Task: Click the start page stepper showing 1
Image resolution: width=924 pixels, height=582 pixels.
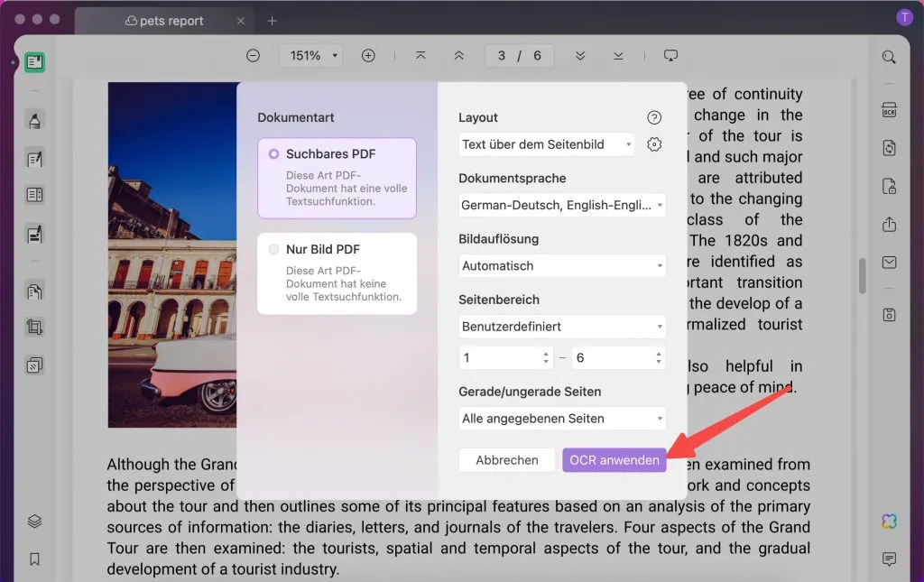Action: click(505, 357)
